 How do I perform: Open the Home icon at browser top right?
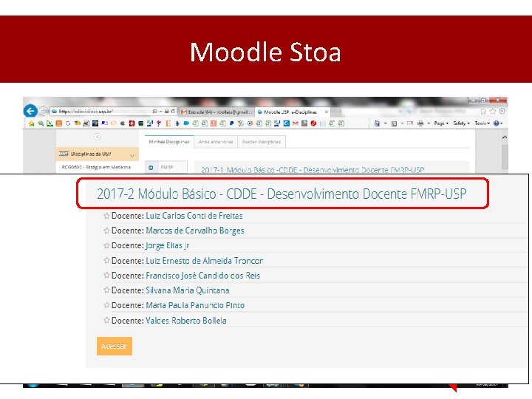pos(483,112)
